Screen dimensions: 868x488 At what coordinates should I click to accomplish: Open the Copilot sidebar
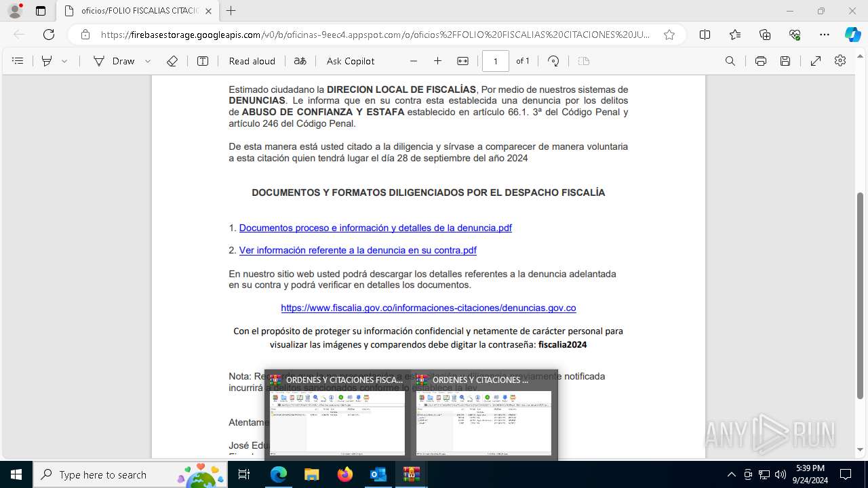click(x=852, y=35)
